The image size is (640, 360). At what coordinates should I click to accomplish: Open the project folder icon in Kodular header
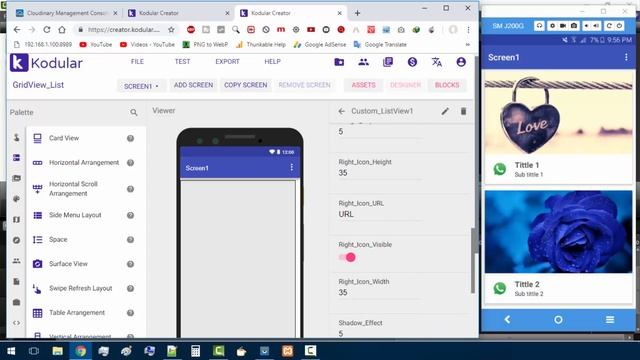click(339, 62)
